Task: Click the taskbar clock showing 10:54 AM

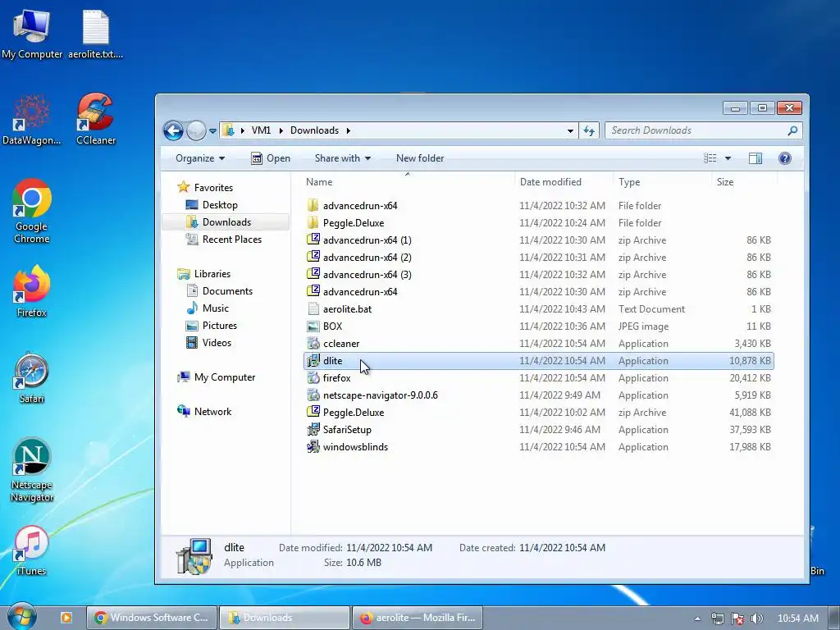Action: tap(797, 619)
